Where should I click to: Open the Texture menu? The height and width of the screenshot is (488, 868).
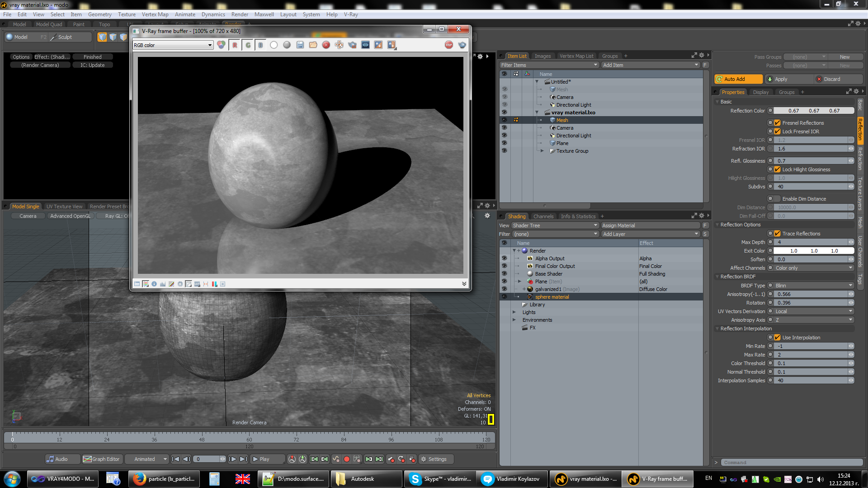click(x=127, y=14)
